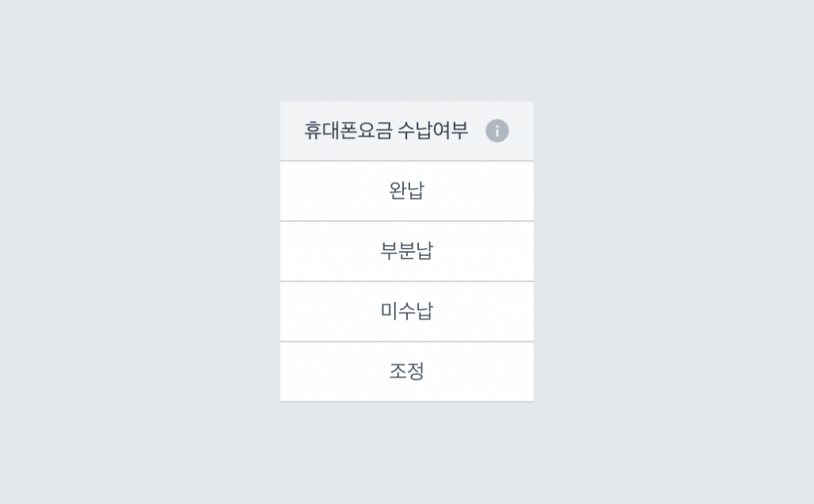Click the 미수납 row above 조정
Viewport: 814px width, 504px height.
(406, 312)
